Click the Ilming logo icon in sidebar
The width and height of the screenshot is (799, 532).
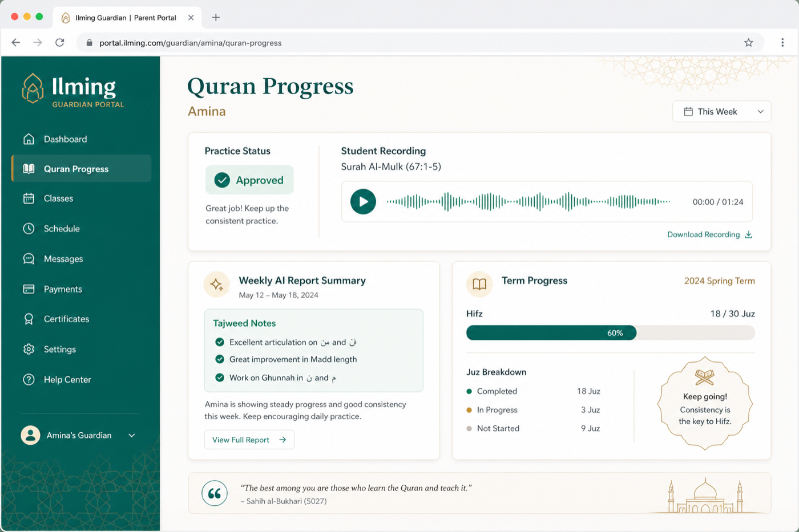[33, 88]
